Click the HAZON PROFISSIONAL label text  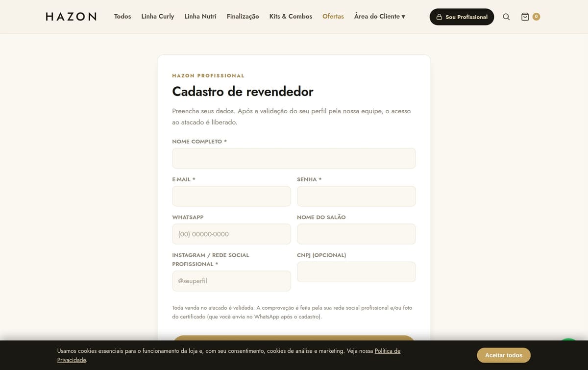coord(208,75)
